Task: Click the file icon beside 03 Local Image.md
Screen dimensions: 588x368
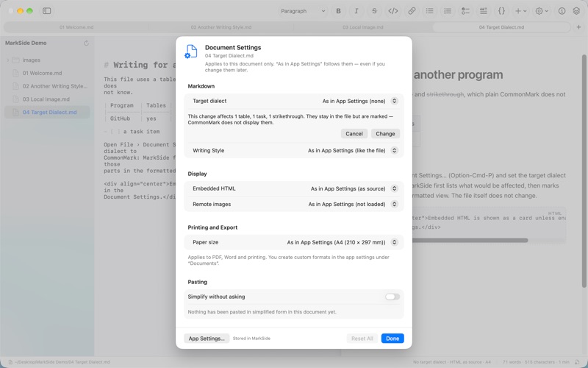Action: [15, 99]
